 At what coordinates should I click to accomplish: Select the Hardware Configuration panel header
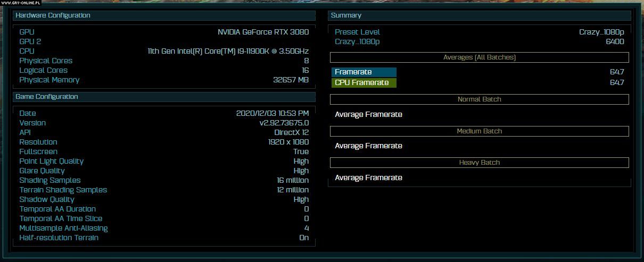pos(164,16)
